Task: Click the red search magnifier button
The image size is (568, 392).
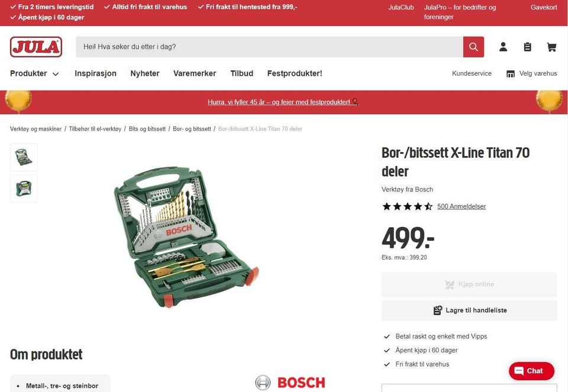Action: tap(473, 47)
